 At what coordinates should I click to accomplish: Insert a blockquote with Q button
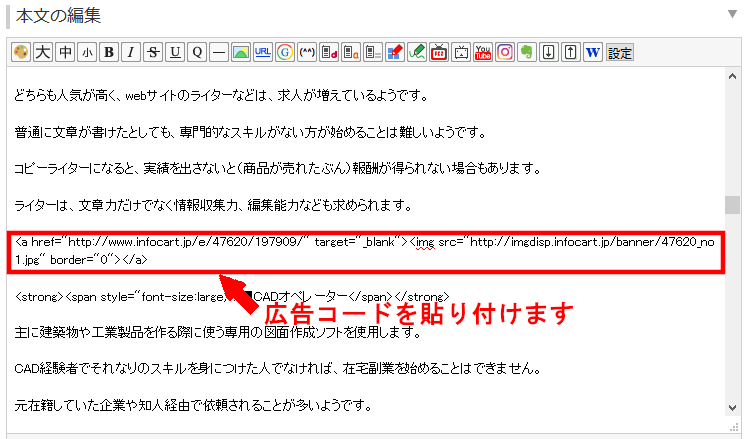[x=197, y=52]
